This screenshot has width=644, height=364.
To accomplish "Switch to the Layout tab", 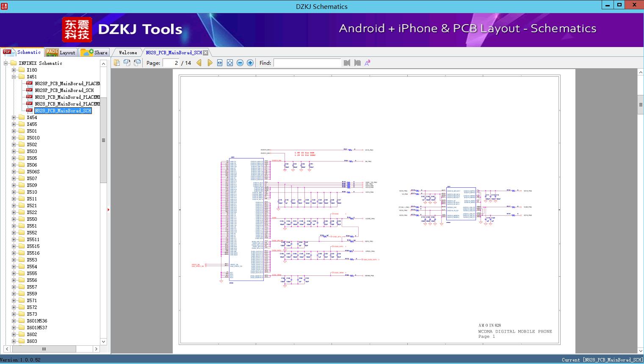I will click(61, 53).
